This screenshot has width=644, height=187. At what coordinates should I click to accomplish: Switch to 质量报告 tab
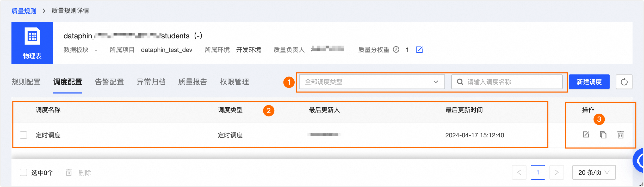click(x=193, y=82)
